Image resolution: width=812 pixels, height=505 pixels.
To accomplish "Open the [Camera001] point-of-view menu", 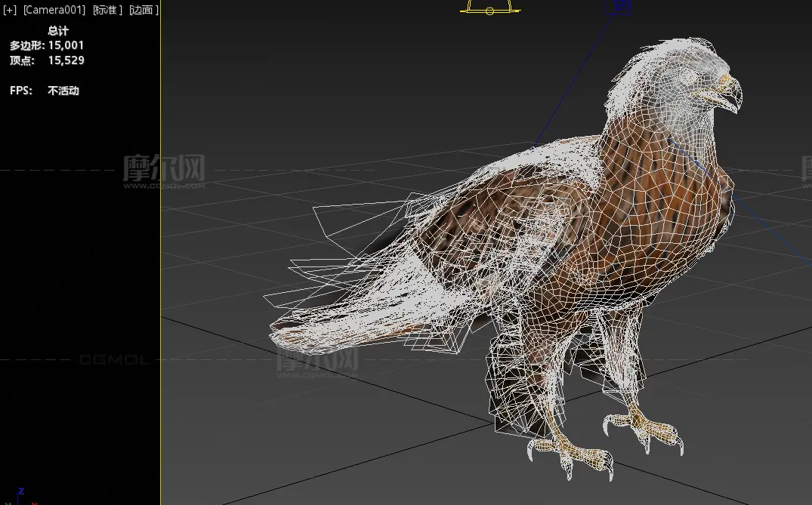I will (54, 10).
